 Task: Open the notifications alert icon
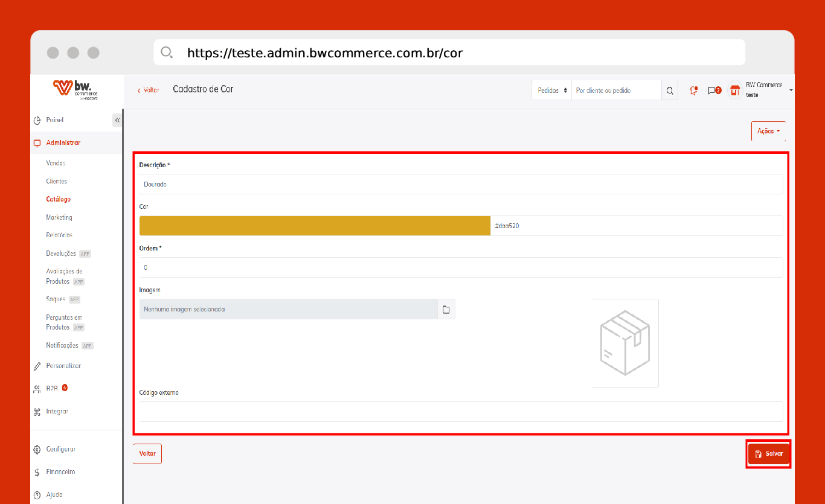[694, 91]
